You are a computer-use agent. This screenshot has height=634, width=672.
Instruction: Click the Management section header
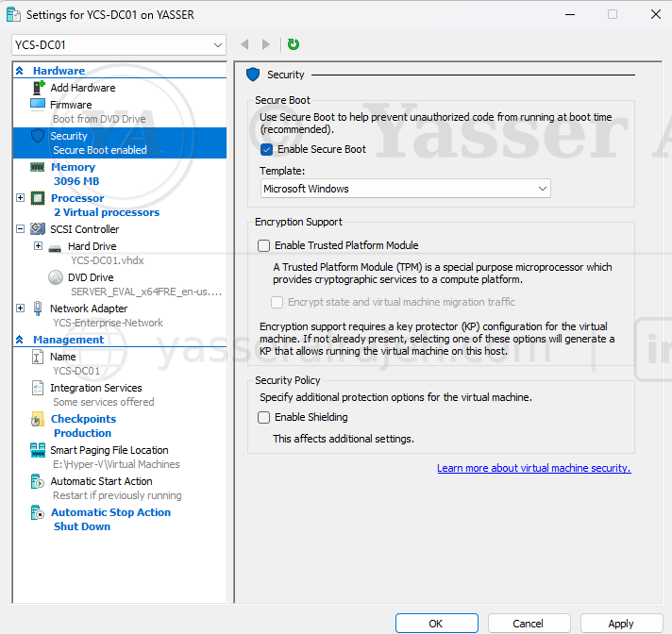coord(69,340)
